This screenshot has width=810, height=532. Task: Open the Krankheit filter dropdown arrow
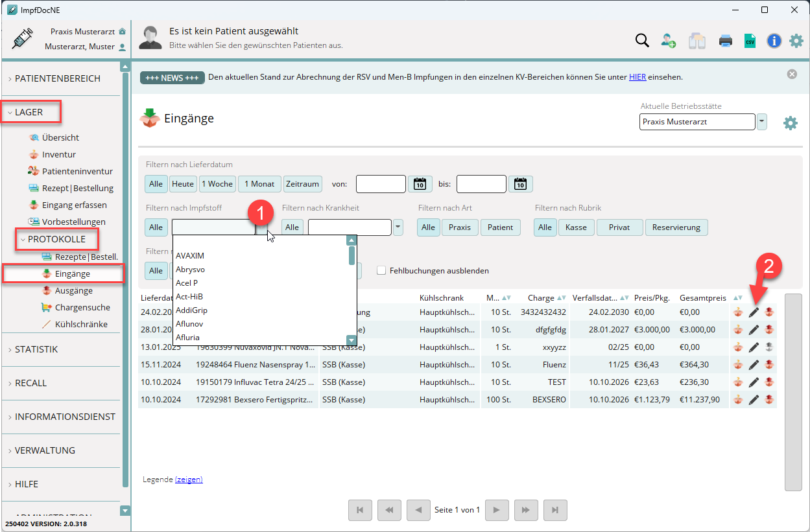pyautogui.click(x=398, y=227)
